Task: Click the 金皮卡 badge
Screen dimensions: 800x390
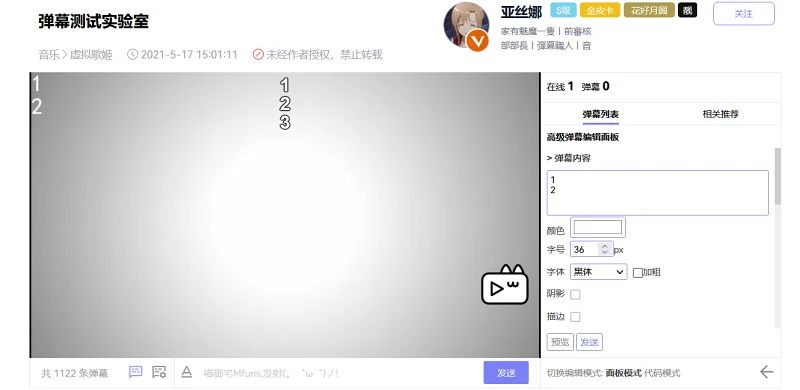Action: (599, 10)
